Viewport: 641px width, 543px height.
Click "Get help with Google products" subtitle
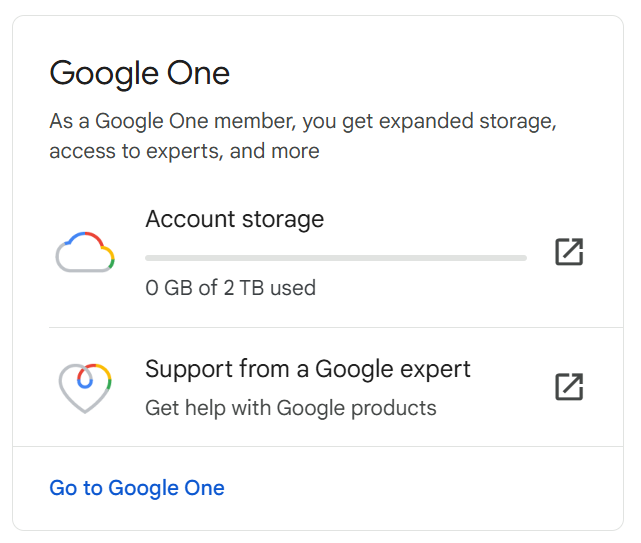click(x=290, y=407)
